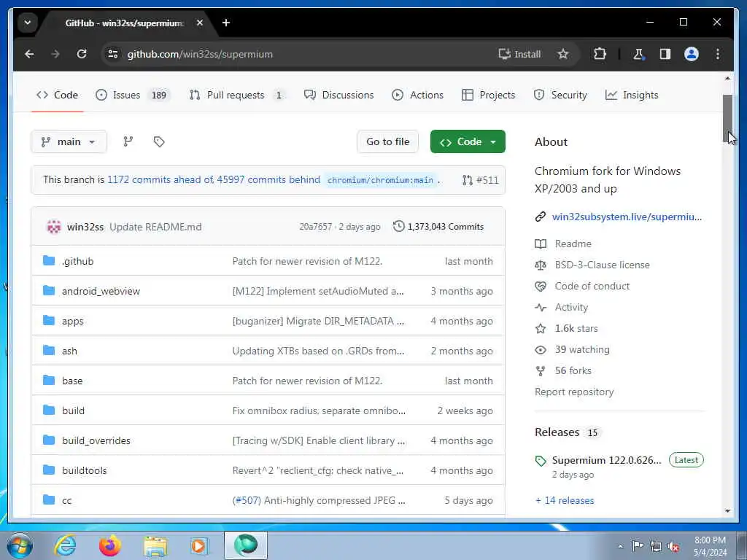The image size is (747, 560).
Task: Click the page vertical scrollbar thumb
Action: (727, 119)
